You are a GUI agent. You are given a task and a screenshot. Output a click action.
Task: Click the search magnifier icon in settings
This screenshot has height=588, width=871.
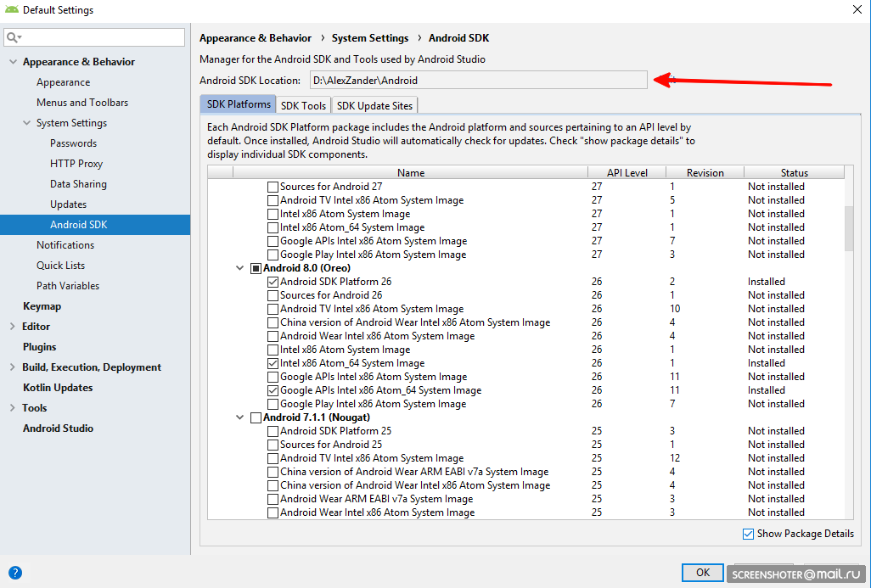[13, 37]
